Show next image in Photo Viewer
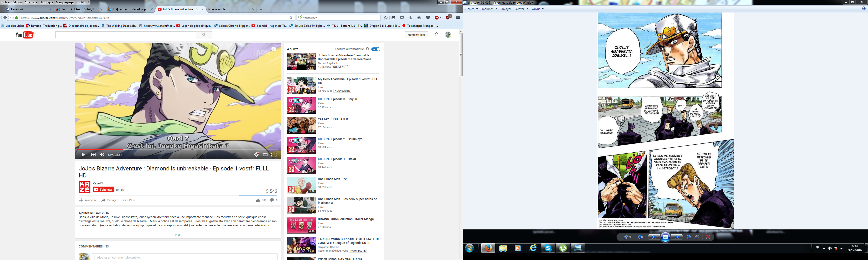The image size is (868, 260). (x=677, y=237)
